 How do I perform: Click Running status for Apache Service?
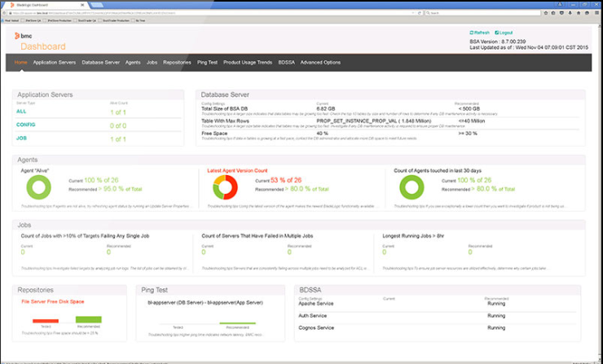point(496,304)
